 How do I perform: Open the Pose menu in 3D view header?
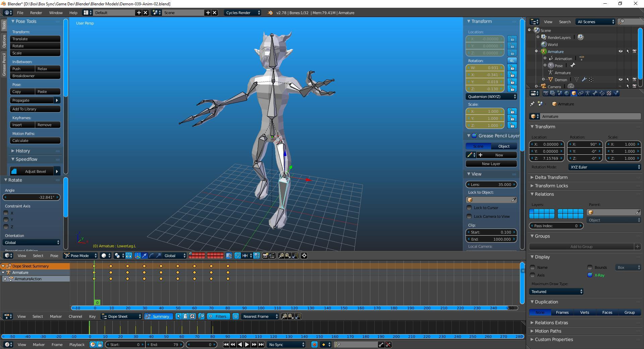point(54,256)
